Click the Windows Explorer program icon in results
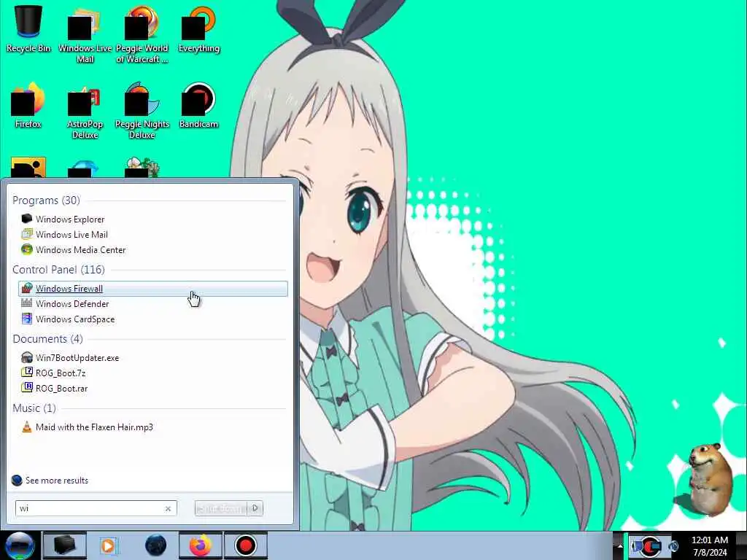This screenshot has height=560, width=747. (x=27, y=219)
